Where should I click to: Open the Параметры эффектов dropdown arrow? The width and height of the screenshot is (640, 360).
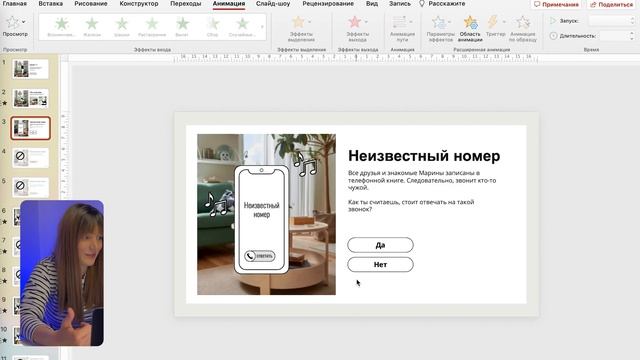[449, 21]
